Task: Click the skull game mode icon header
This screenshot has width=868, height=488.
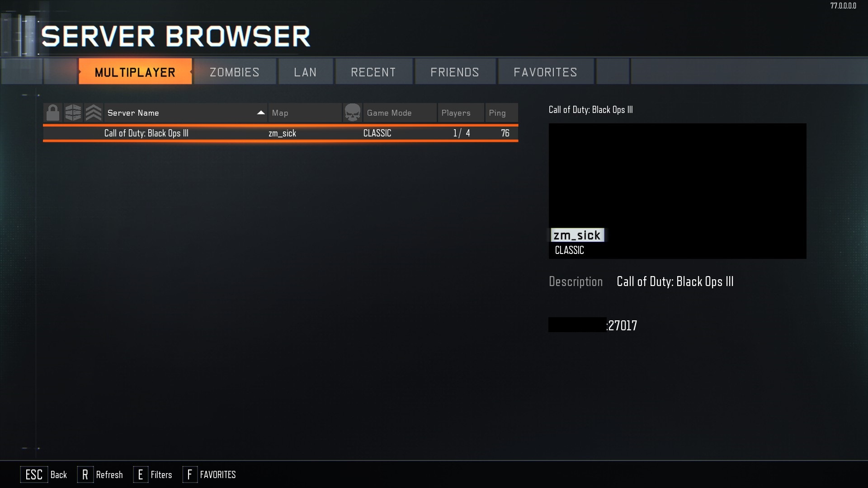Action: 352,113
